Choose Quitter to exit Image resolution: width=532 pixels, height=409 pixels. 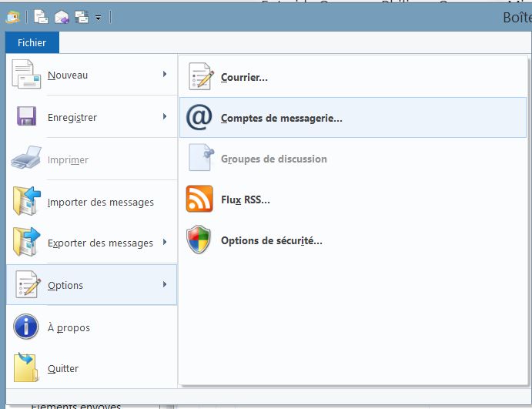click(x=92, y=368)
